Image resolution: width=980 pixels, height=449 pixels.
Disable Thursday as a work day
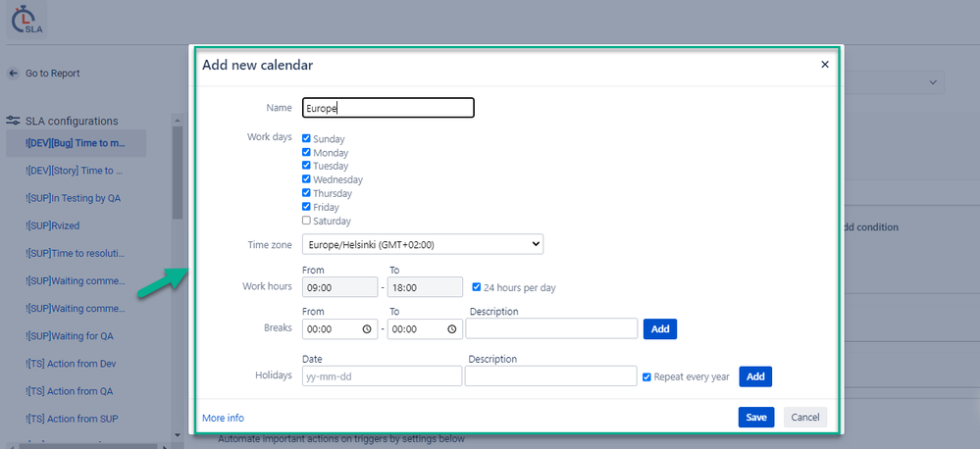click(306, 193)
